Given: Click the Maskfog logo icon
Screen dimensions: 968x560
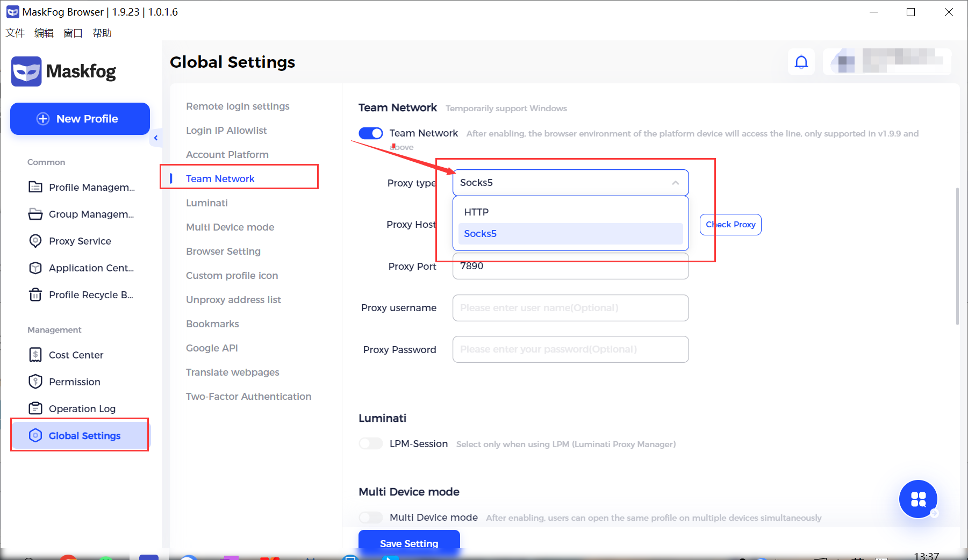Looking at the screenshot, I should tap(26, 71).
